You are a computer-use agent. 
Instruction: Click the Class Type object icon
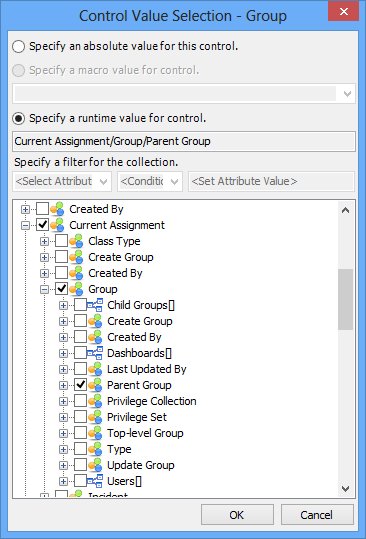(76, 241)
